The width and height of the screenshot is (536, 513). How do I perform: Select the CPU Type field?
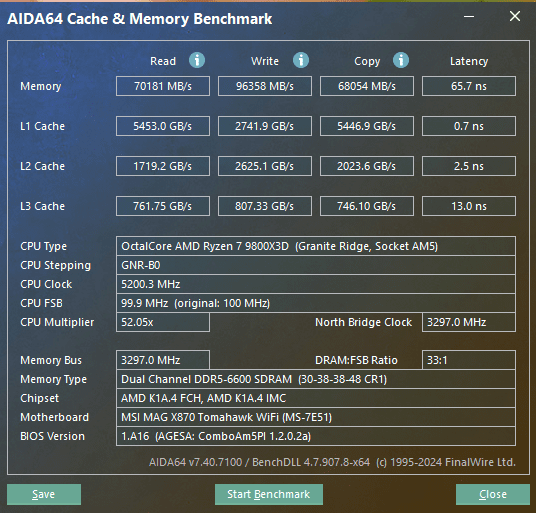click(316, 246)
